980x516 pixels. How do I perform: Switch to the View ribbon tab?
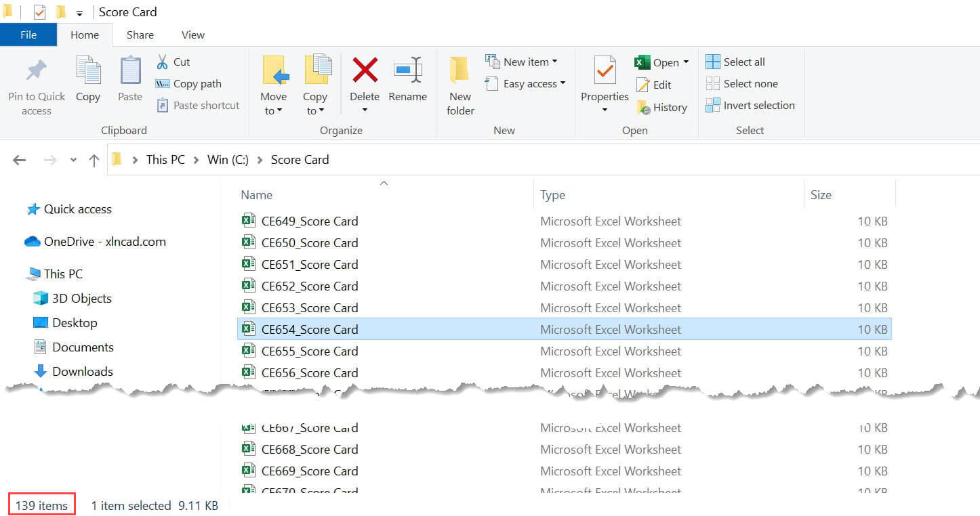(x=192, y=35)
